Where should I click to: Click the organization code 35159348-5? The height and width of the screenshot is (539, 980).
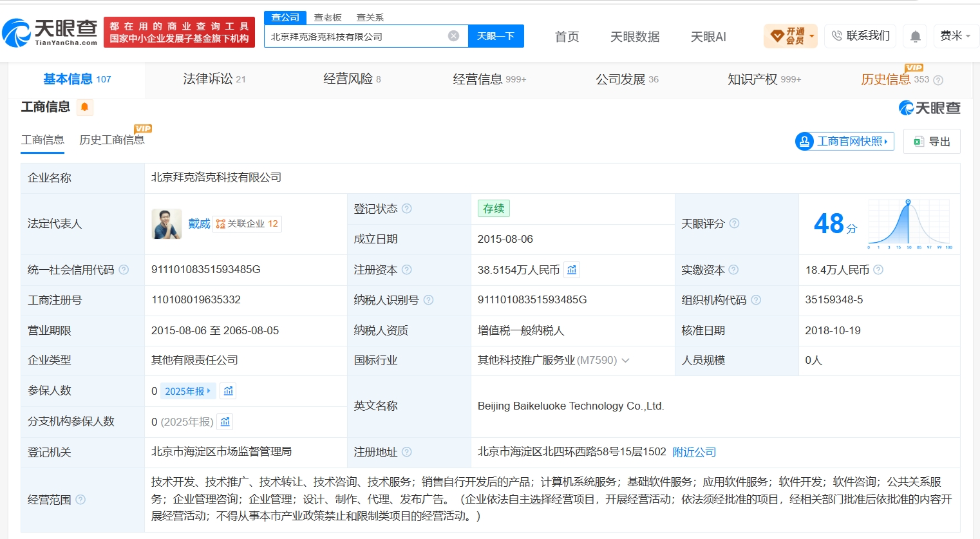coord(834,299)
